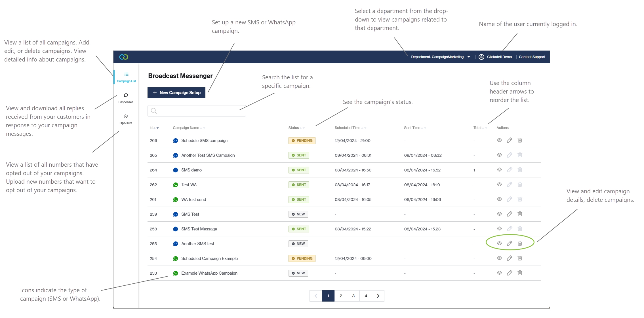Select the Campaign List sidebar tab
Image resolution: width=644 pixels, height=318 pixels.
click(x=126, y=77)
